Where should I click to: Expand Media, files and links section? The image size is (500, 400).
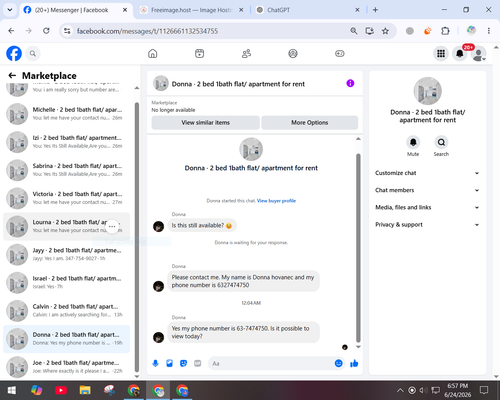427,207
